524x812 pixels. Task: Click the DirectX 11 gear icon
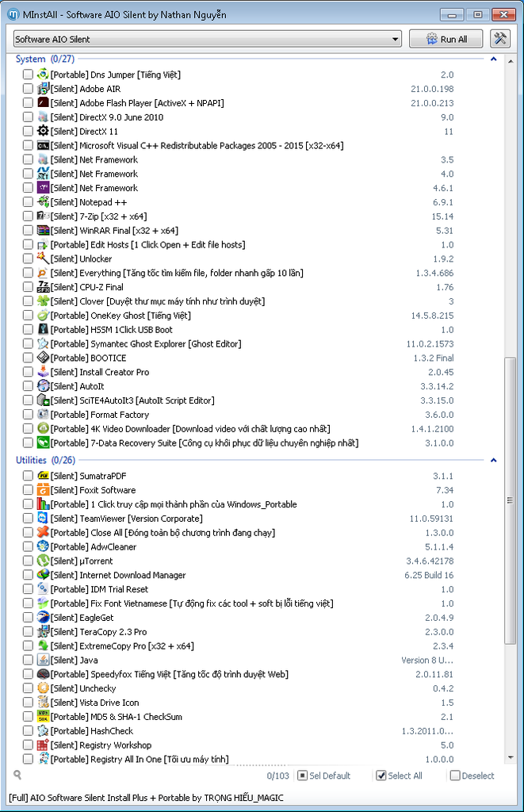tap(43, 131)
